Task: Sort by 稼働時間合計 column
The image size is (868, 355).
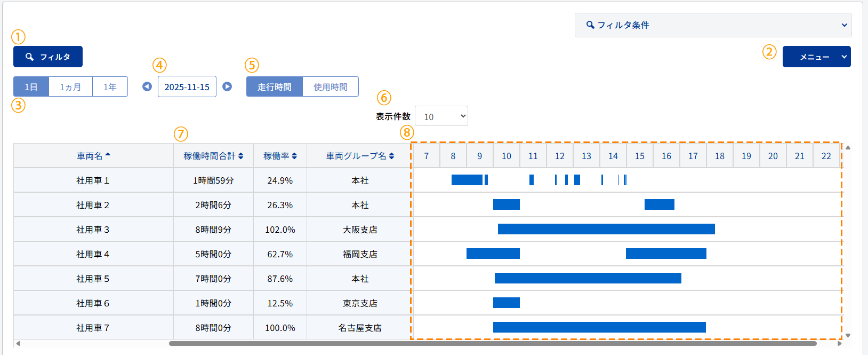Action: (x=213, y=156)
